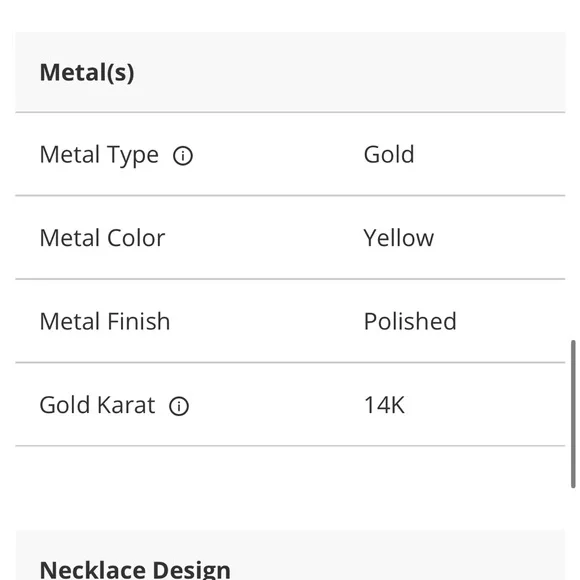580x580 pixels.
Task: Click the Metal Finish label
Action: pyautogui.click(x=105, y=321)
